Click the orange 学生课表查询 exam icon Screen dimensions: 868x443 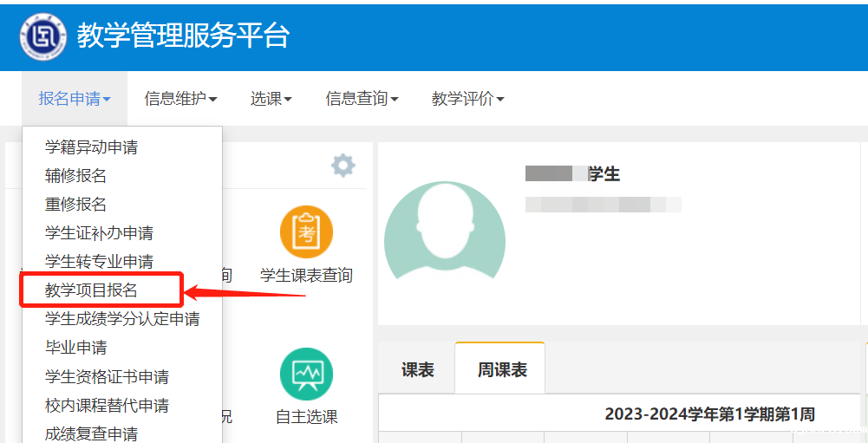pyautogui.click(x=306, y=231)
